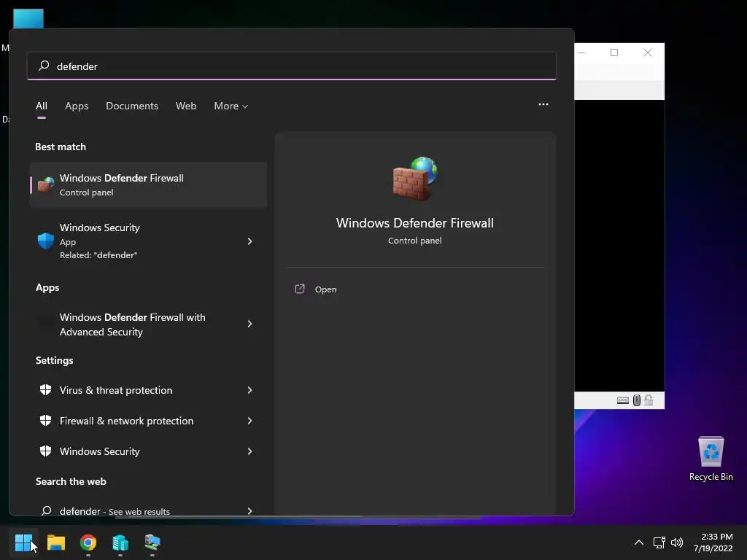This screenshot has height=560, width=747.
Task: Switch to the All filter tab
Action: pyautogui.click(x=42, y=106)
